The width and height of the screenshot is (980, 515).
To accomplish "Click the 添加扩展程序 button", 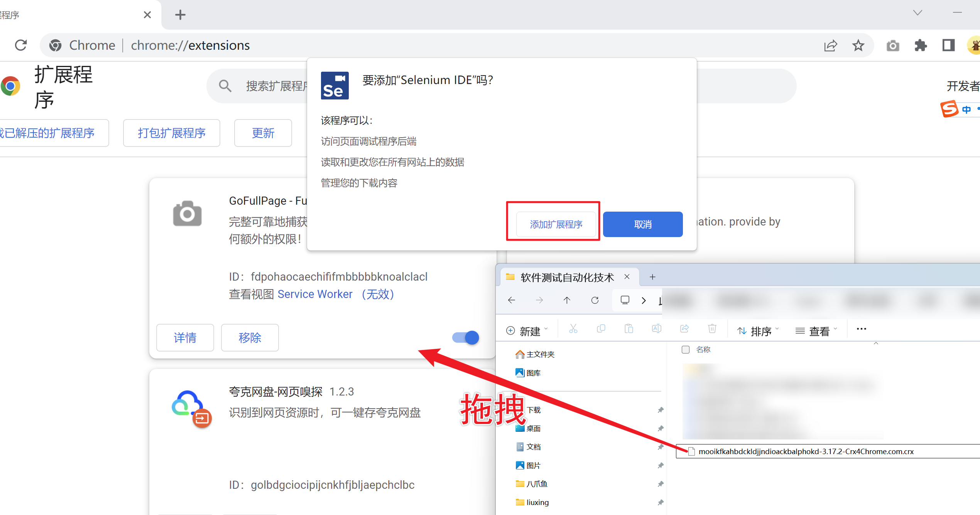I will click(x=556, y=224).
